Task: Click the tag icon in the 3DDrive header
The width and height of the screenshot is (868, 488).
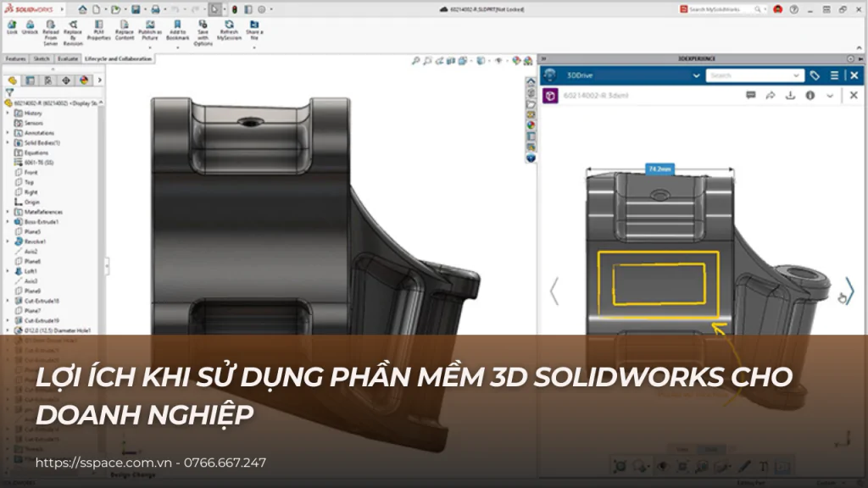Action: click(815, 75)
